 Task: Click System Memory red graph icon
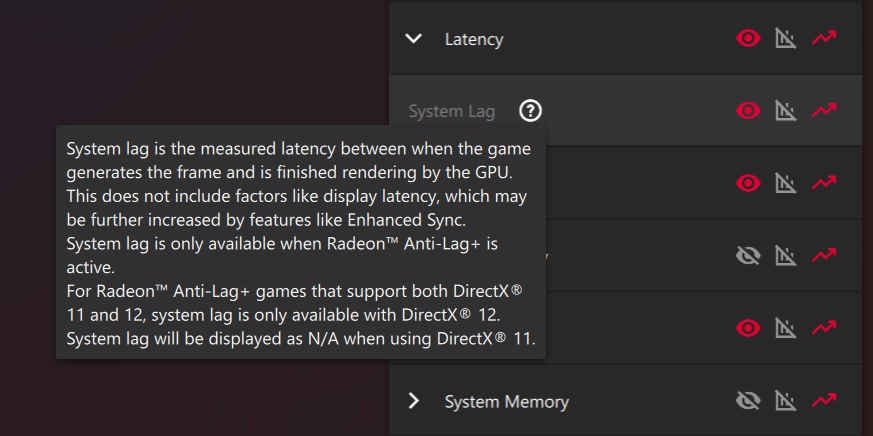pos(824,400)
